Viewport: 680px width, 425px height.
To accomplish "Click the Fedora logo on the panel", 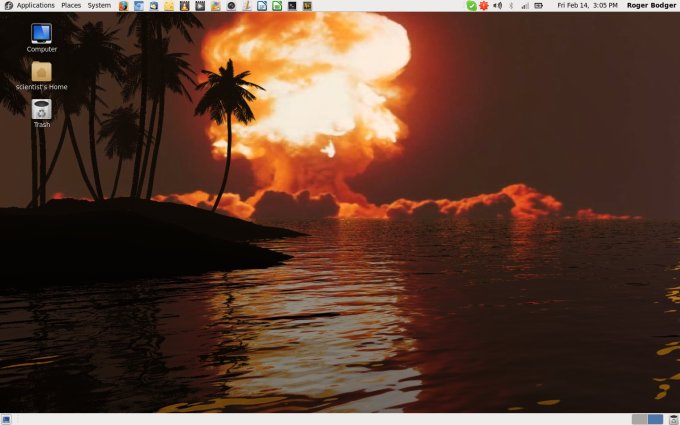I will 8,6.
